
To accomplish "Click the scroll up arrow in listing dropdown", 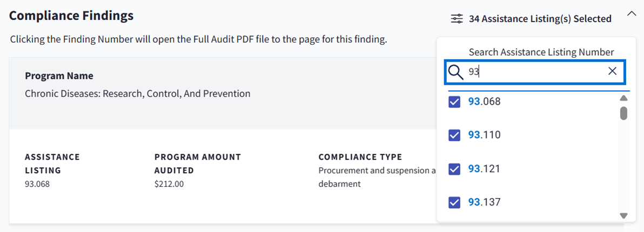I will (x=623, y=98).
